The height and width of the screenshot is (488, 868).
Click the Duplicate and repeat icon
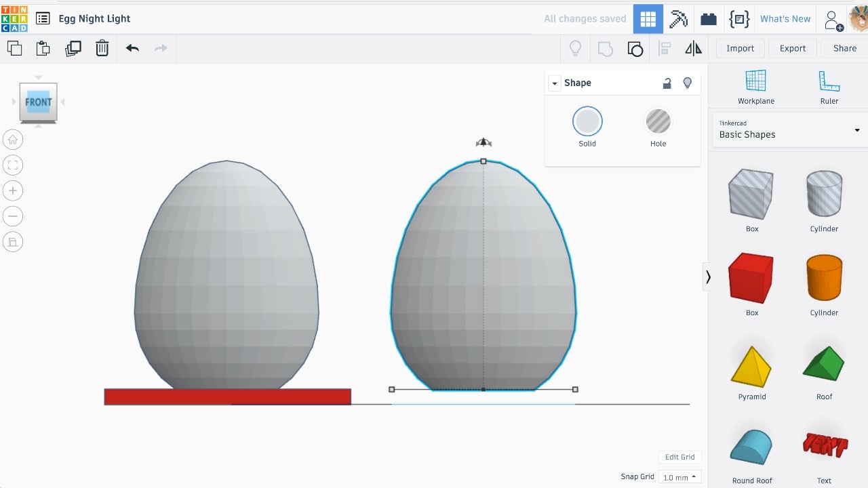click(73, 48)
